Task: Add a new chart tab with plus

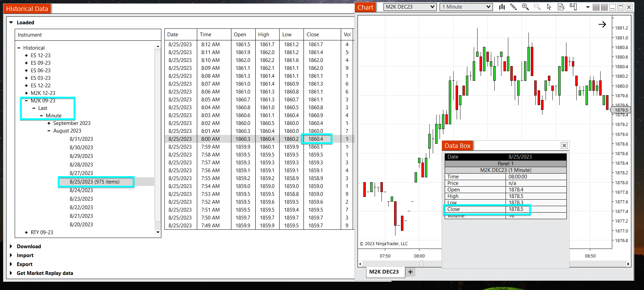Action: (x=410, y=272)
